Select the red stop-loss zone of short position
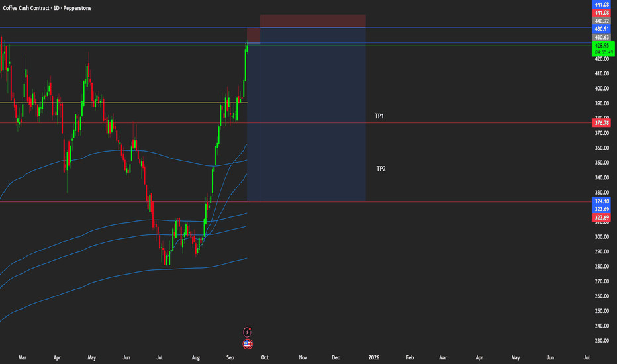 (x=312, y=21)
